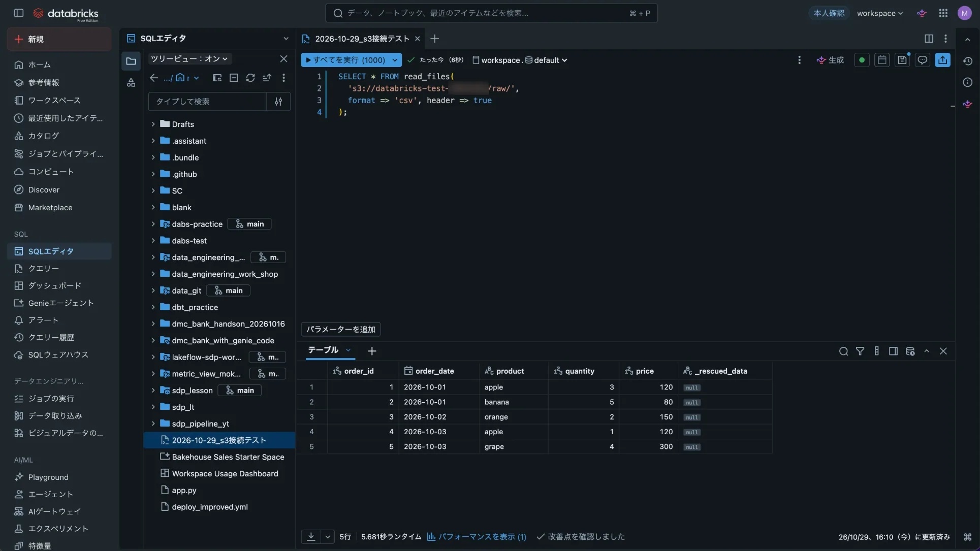Click the 本人確認 button
980x551 pixels.
click(x=829, y=13)
